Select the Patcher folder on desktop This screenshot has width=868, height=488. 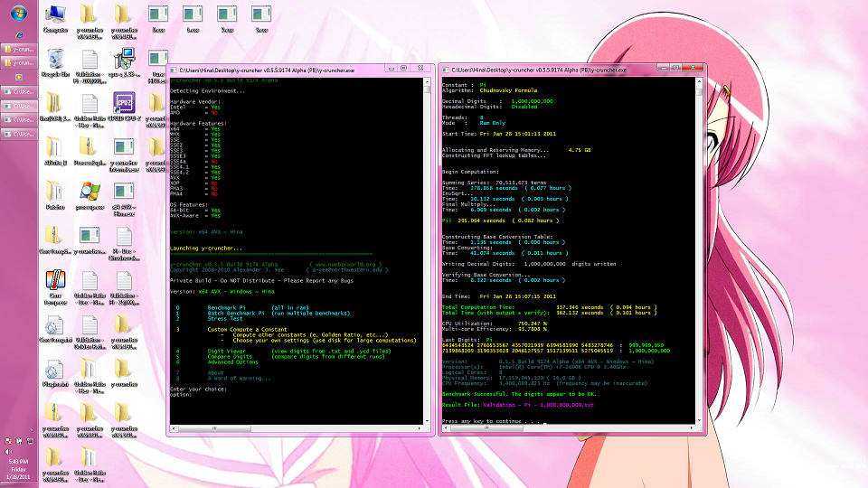pyautogui.click(x=55, y=192)
